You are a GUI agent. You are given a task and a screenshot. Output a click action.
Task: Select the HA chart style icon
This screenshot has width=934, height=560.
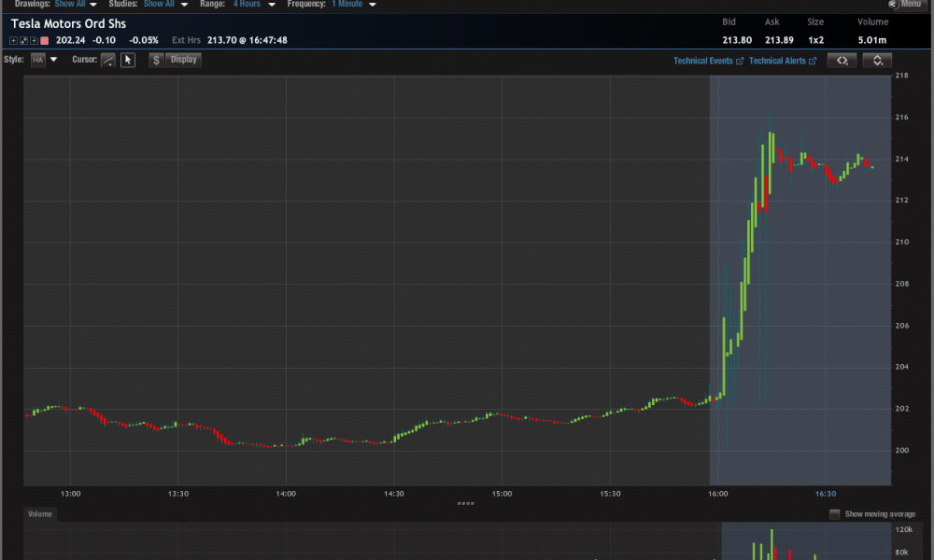tap(38, 60)
